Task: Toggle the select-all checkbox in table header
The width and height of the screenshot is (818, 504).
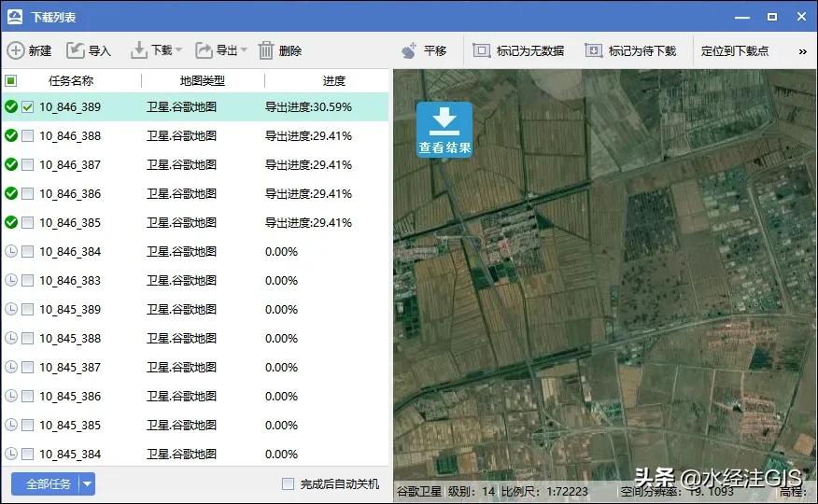Action: pos(10,81)
